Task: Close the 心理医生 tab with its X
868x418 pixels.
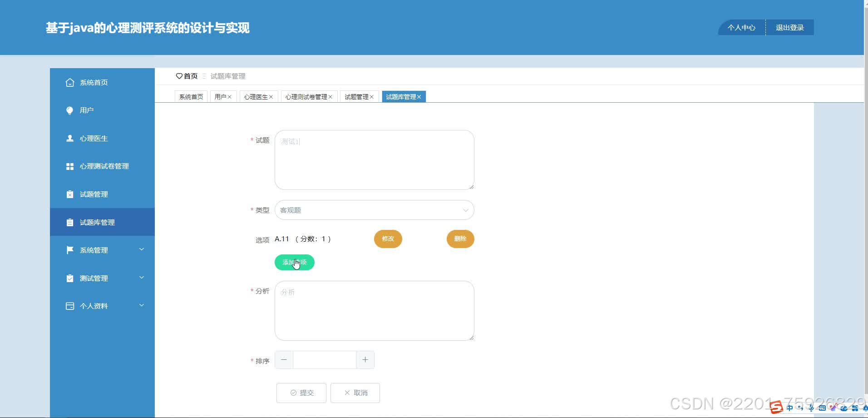Action: click(x=271, y=97)
